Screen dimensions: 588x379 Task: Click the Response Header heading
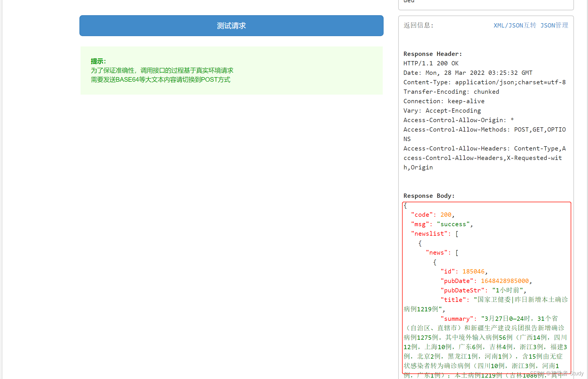coord(432,54)
